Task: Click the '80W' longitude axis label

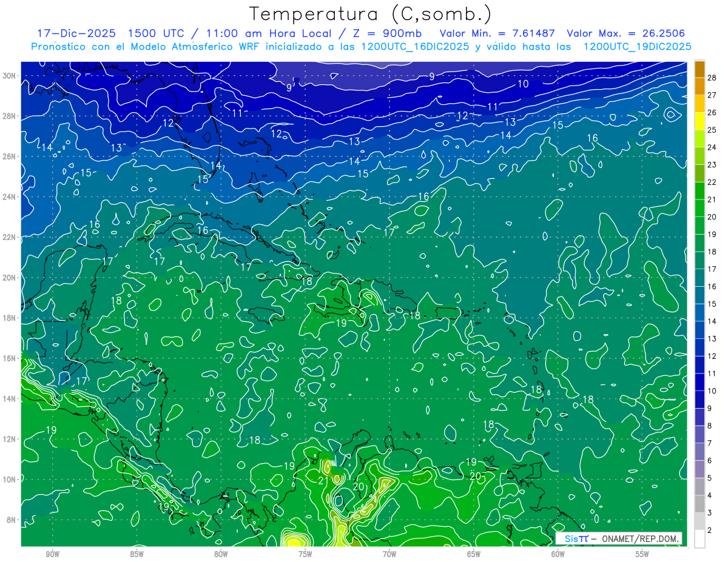Action: coord(221,554)
